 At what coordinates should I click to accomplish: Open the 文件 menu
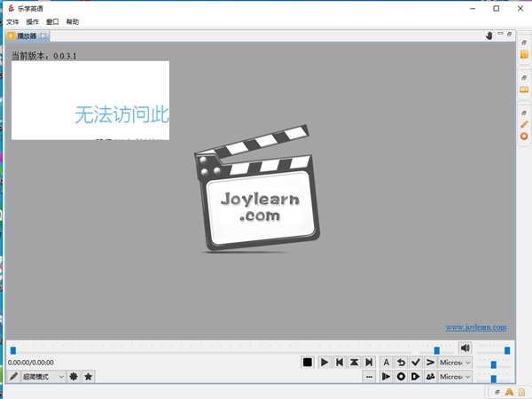tap(12, 21)
